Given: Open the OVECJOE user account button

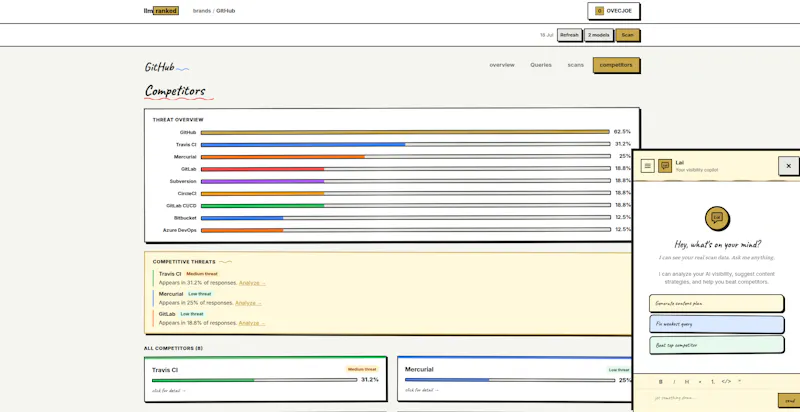Looking at the screenshot, I should coord(613,11).
